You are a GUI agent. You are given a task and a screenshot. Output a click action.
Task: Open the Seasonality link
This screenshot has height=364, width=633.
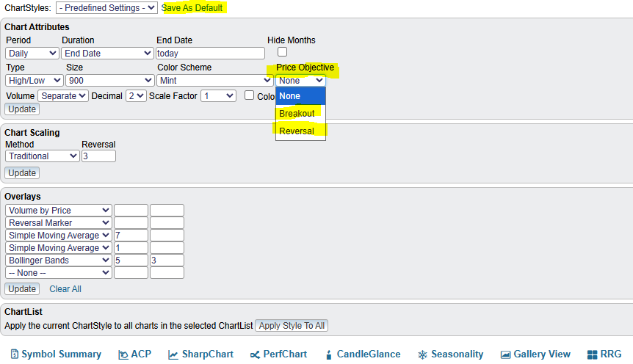pos(457,354)
